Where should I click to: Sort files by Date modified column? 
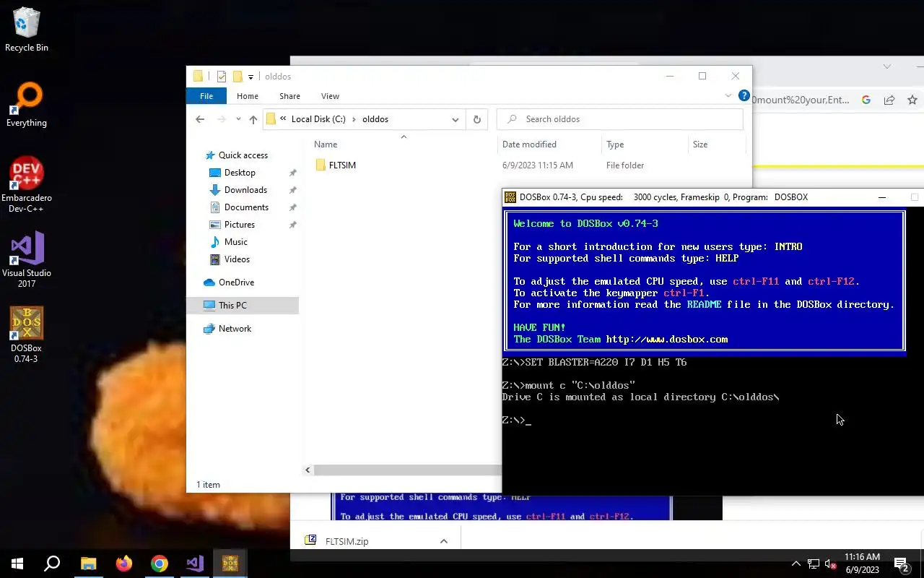(529, 144)
